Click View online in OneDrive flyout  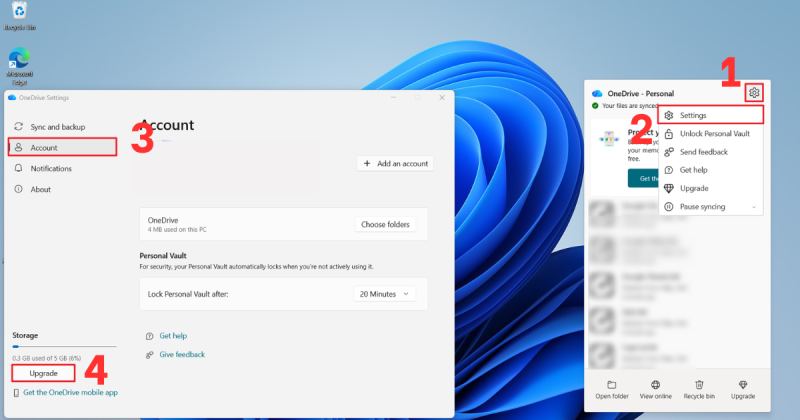coord(656,390)
